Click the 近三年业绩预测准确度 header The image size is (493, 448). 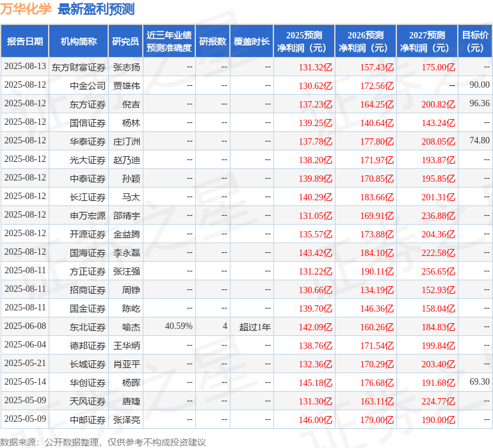(169, 41)
